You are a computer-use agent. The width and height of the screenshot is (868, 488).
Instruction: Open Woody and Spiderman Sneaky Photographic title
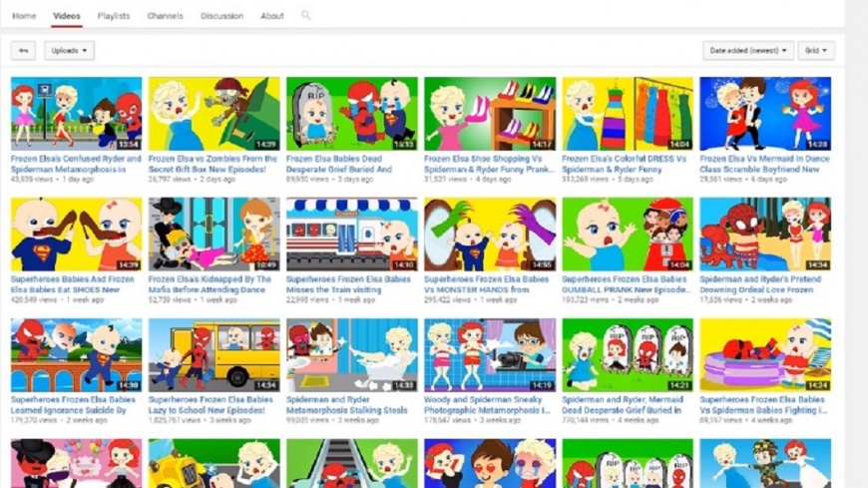coord(487,405)
